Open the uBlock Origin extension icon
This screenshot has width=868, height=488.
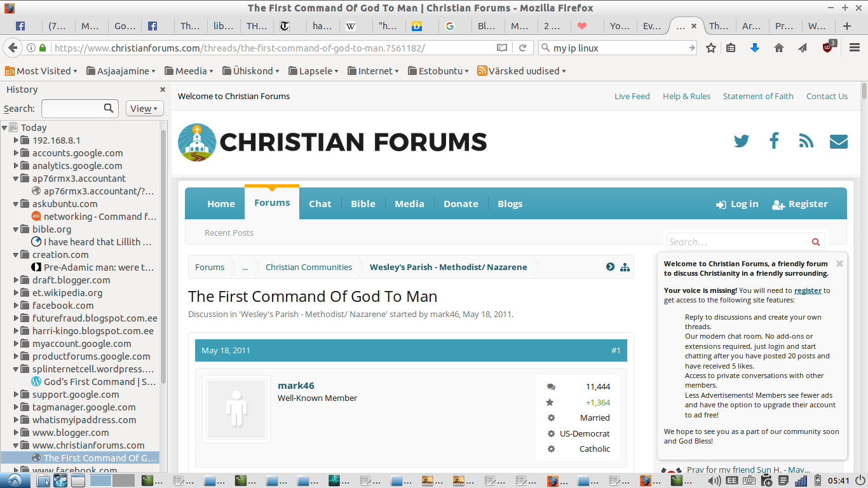[x=828, y=47]
